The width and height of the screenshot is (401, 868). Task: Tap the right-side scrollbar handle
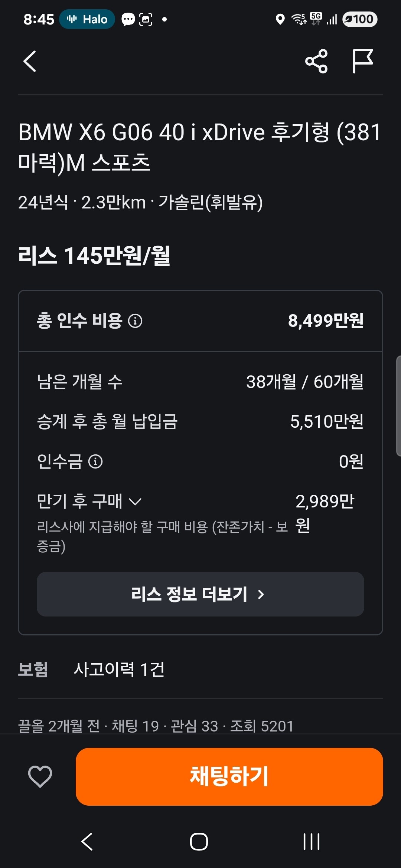[398, 405]
